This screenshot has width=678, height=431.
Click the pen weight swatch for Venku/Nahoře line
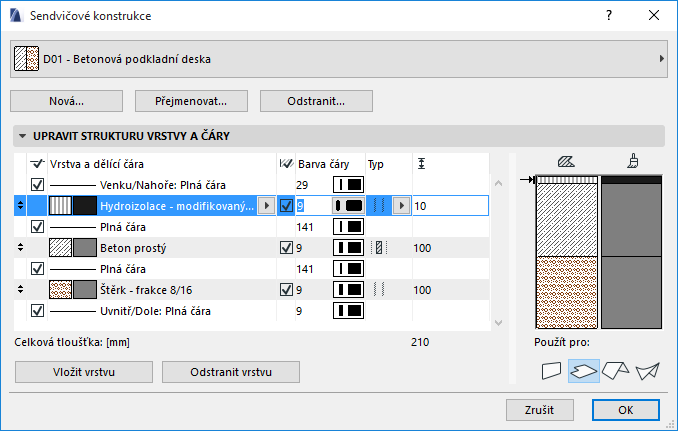pos(349,185)
